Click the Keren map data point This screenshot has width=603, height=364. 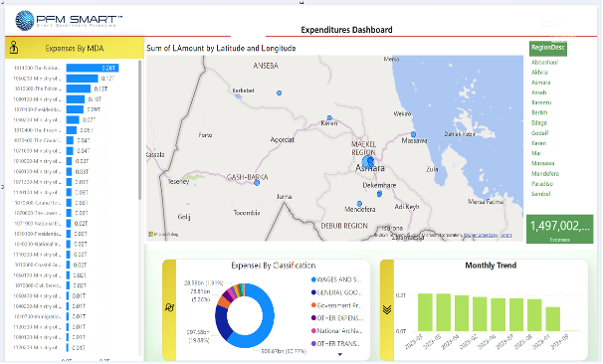pos(329,118)
